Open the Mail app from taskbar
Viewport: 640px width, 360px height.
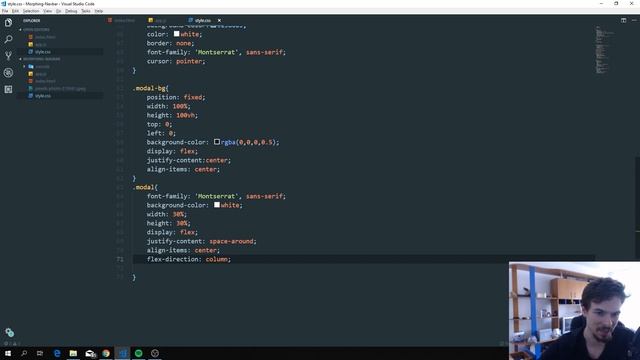tap(90, 353)
